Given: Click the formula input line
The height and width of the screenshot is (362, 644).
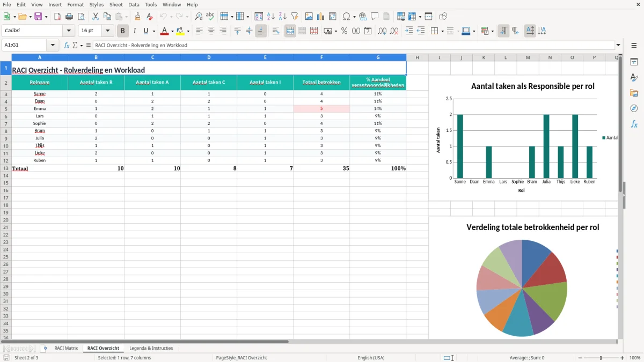Looking at the screenshot, I should point(353,45).
